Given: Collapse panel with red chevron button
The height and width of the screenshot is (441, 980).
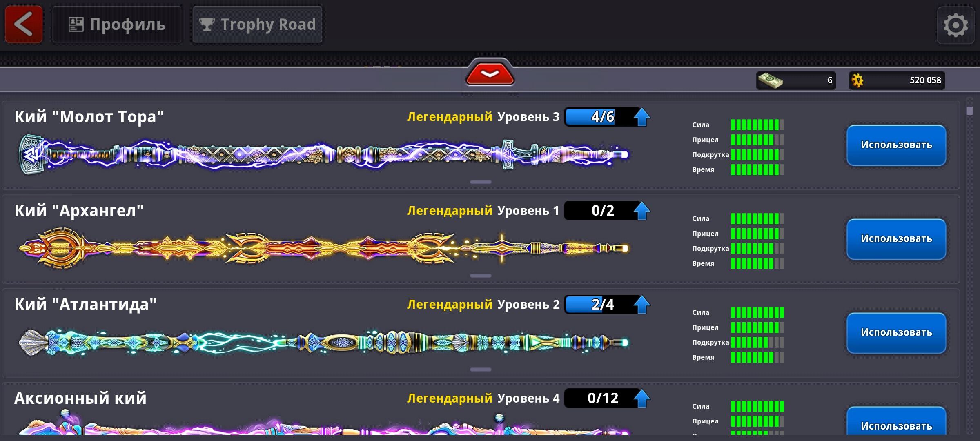Looking at the screenshot, I should [490, 73].
